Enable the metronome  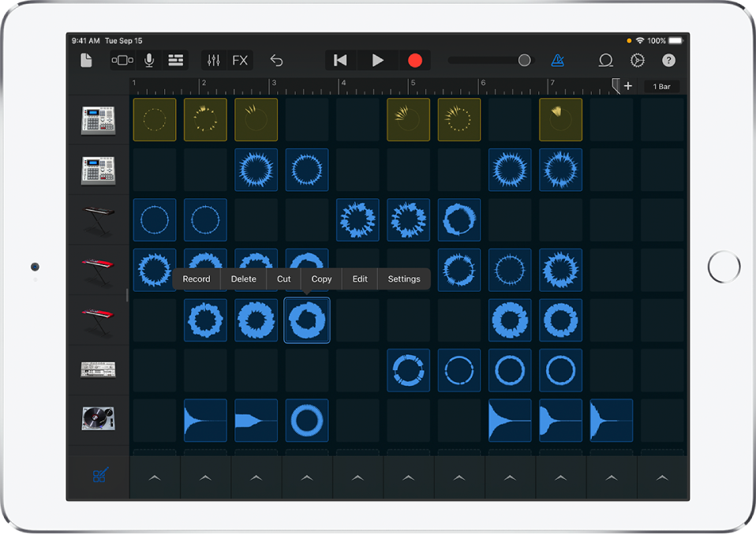coord(556,60)
